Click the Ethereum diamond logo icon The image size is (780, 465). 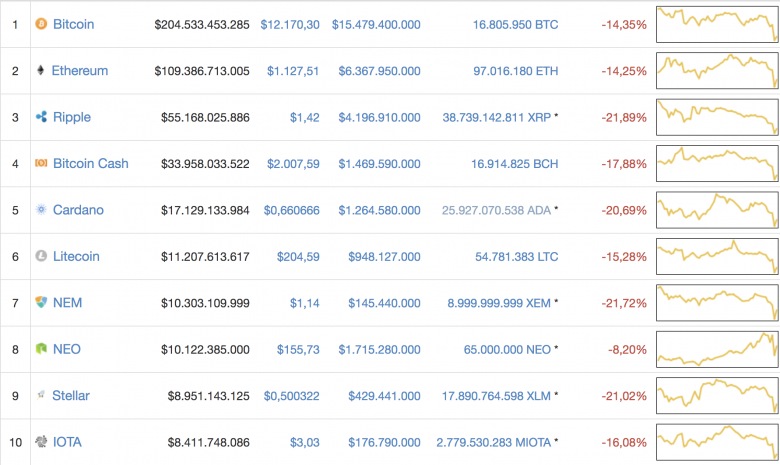click(40, 70)
